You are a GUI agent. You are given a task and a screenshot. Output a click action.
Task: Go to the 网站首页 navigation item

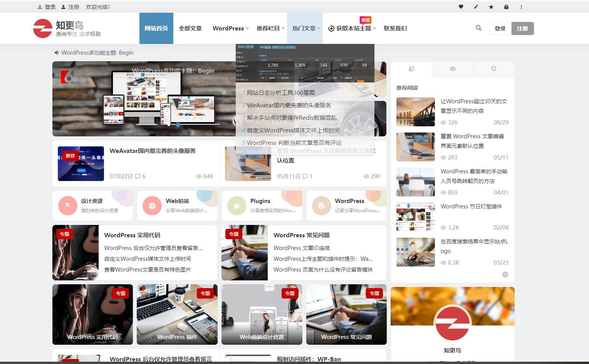156,28
